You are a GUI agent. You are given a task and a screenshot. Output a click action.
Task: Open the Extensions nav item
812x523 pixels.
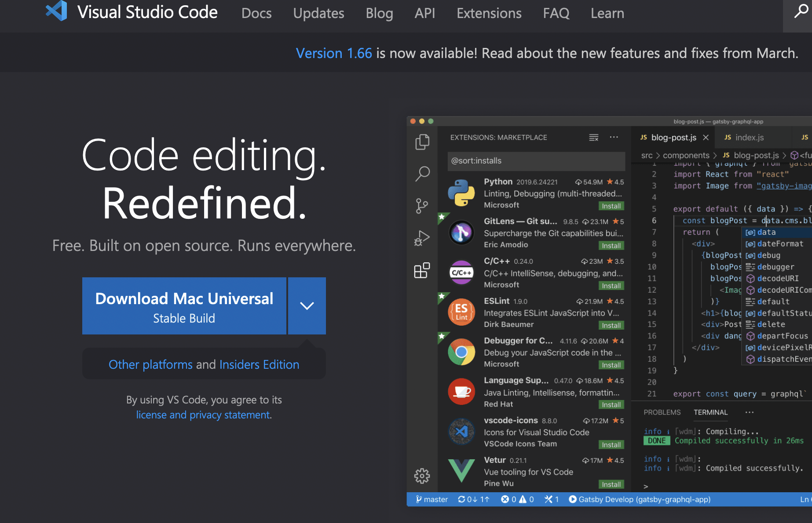pyautogui.click(x=489, y=13)
